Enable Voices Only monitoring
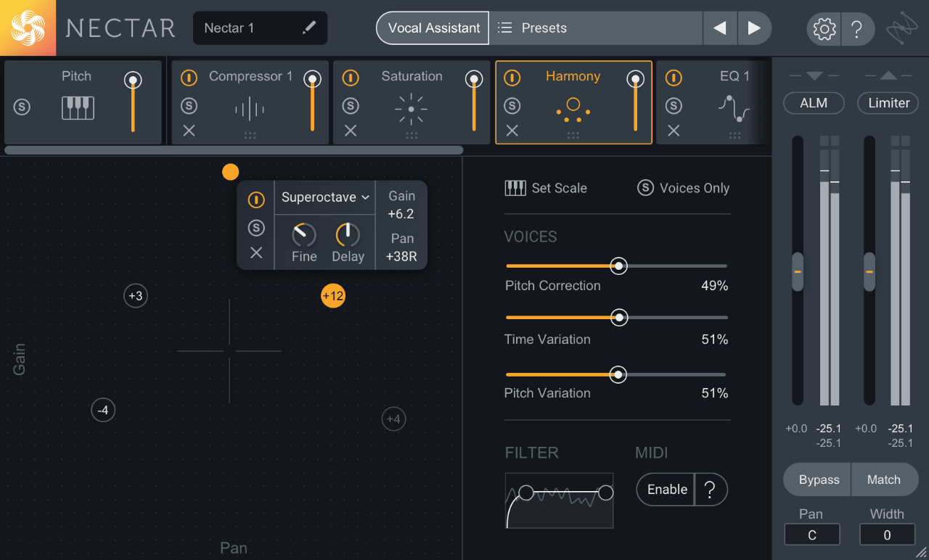This screenshot has height=560, width=929. pos(646,187)
